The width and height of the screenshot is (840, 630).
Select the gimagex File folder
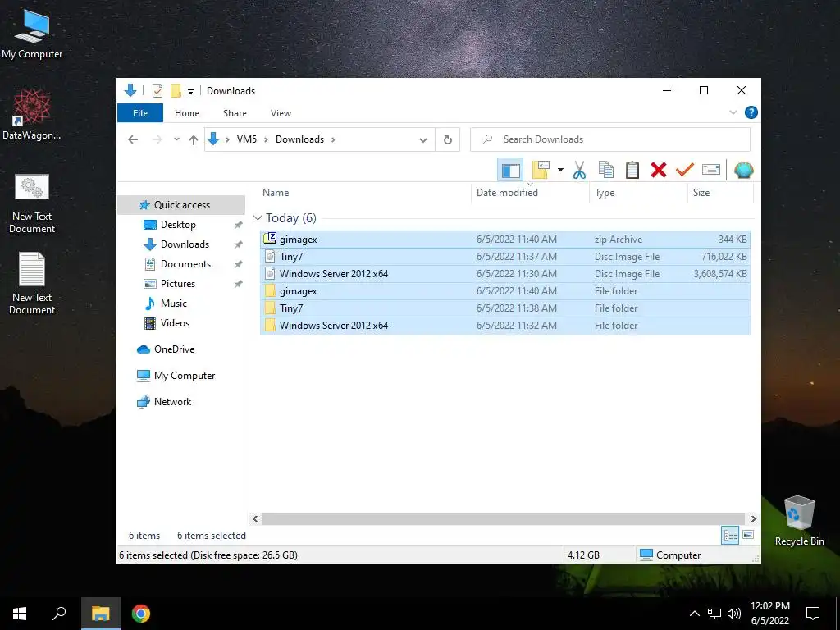(505, 291)
